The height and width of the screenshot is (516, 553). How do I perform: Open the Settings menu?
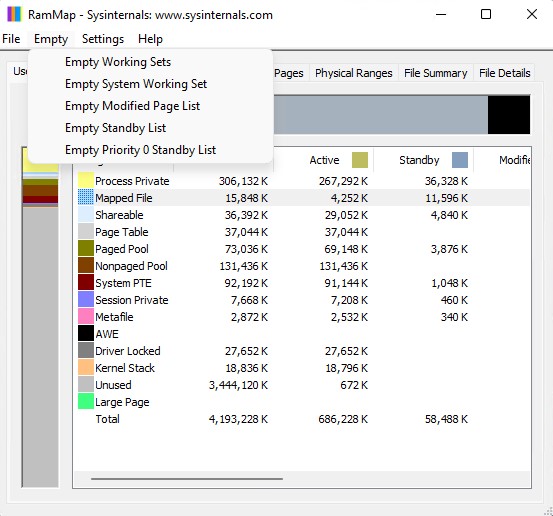103,39
